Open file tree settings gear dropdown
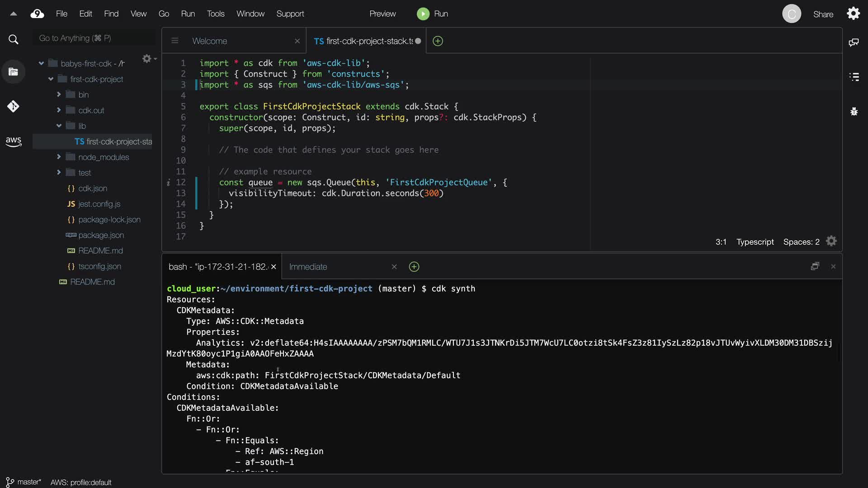The height and width of the screenshot is (488, 868). pos(148,59)
